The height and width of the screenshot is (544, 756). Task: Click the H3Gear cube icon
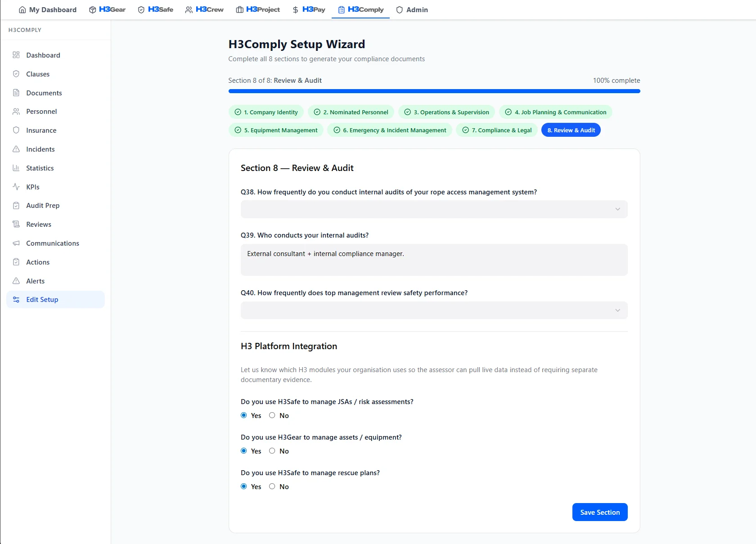pyautogui.click(x=92, y=9)
